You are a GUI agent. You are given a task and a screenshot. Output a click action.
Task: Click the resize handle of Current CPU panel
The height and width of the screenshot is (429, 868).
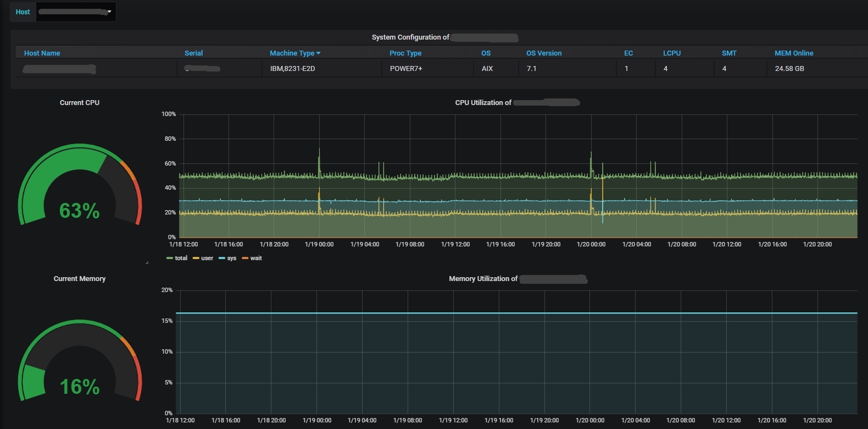pos(147,262)
